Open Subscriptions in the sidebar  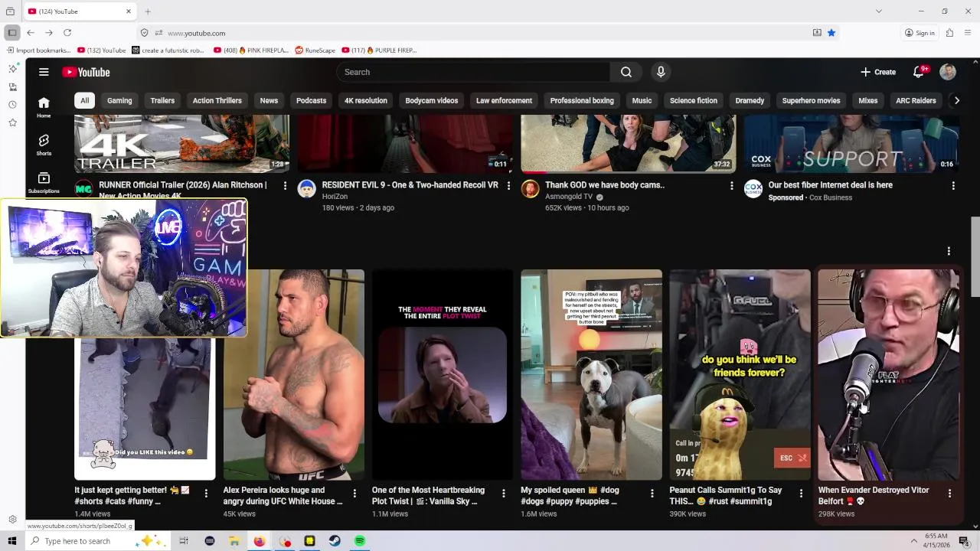(44, 182)
